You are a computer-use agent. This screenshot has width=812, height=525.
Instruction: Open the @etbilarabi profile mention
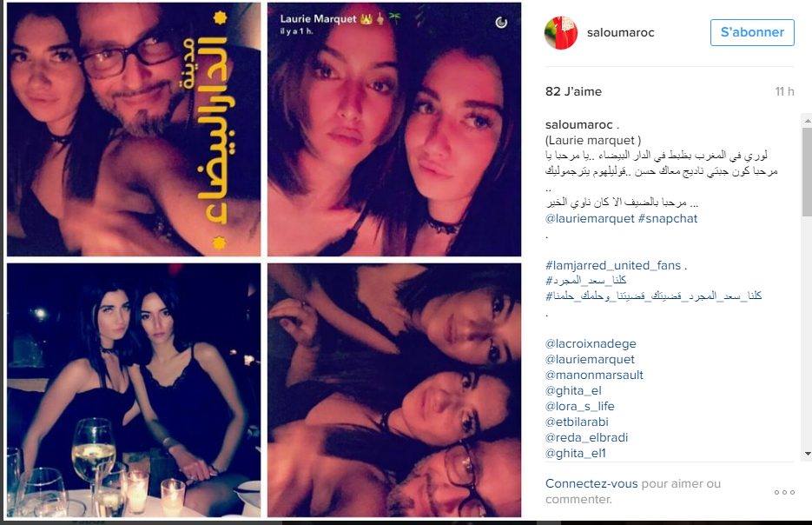tap(577, 422)
